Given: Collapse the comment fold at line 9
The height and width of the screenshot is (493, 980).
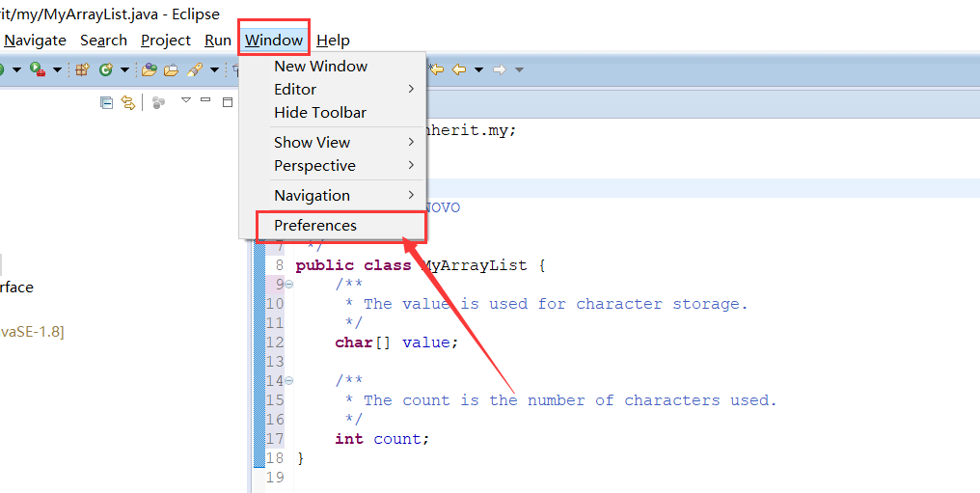Looking at the screenshot, I should tap(288, 285).
